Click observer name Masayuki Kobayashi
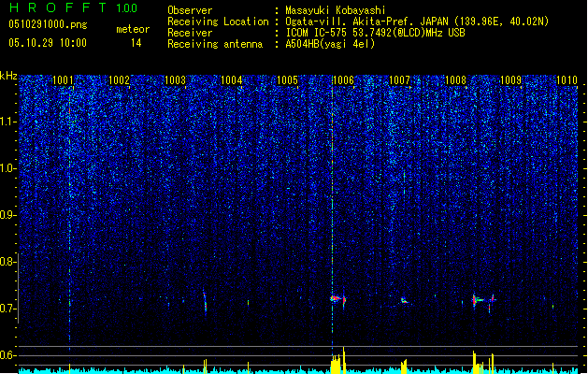Viewport: 588px width, 374px height. (336, 10)
